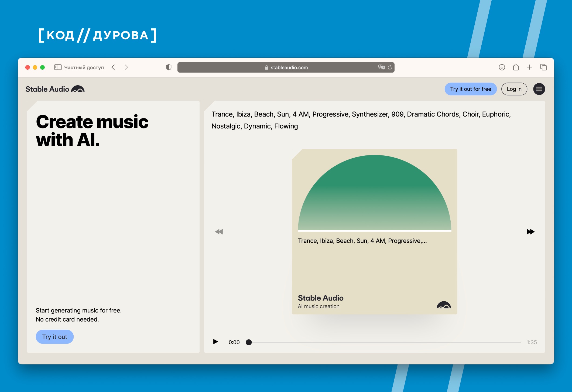572x392 pixels.
Task: Open the hamburger menu on Stable Audio
Action: click(539, 89)
